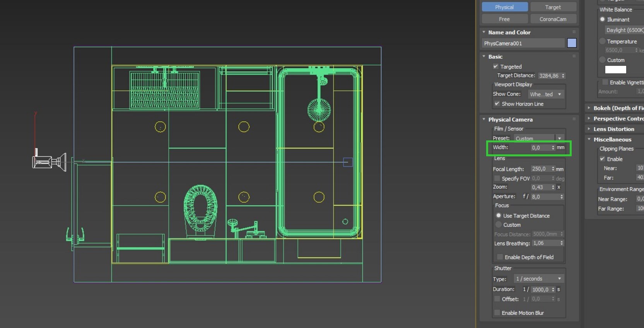
Task: Enable Vignetting checkbox
Action: [605, 82]
